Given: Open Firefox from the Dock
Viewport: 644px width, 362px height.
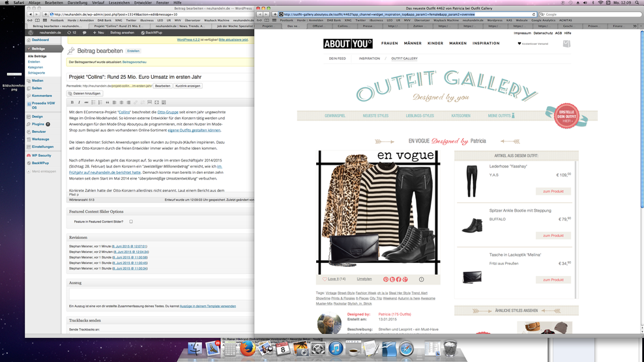Looking at the screenshot, I should tap(247, 349).
